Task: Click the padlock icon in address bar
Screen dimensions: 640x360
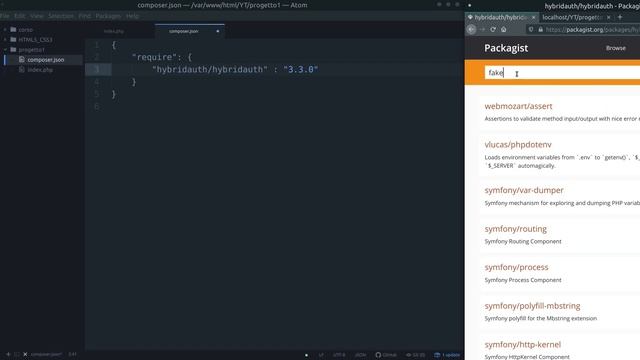Action: pos(540,29)
